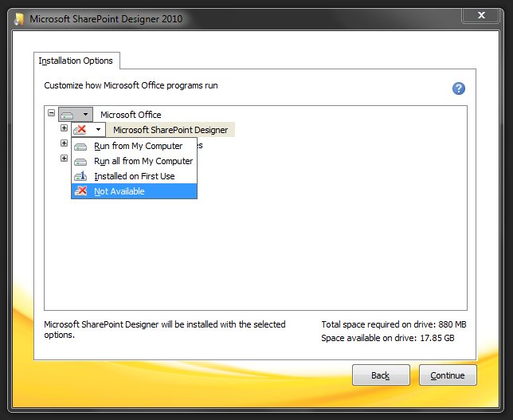Click the red X icon beside SharePoint Designer
This screenshot has height=420, width=513.
[80, 130]
